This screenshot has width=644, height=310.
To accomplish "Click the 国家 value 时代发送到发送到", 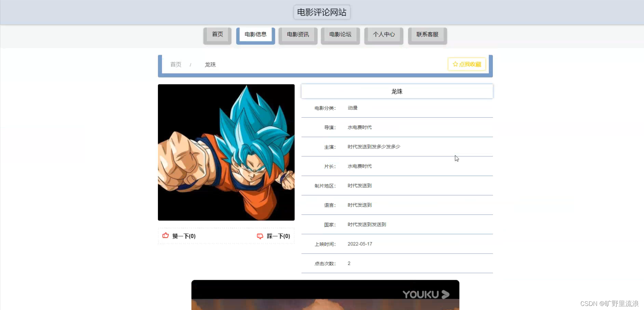I will 367,224.
